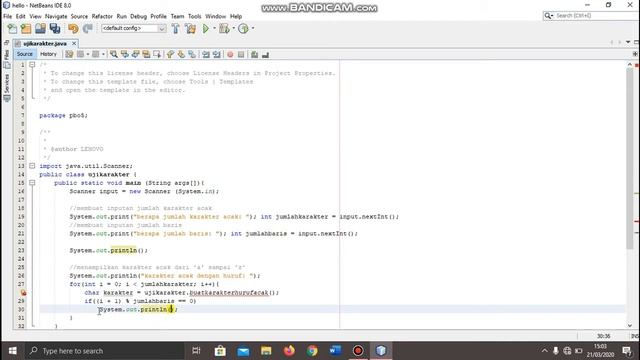Open the File menu

pyautogui.click(x=7, y=16)
